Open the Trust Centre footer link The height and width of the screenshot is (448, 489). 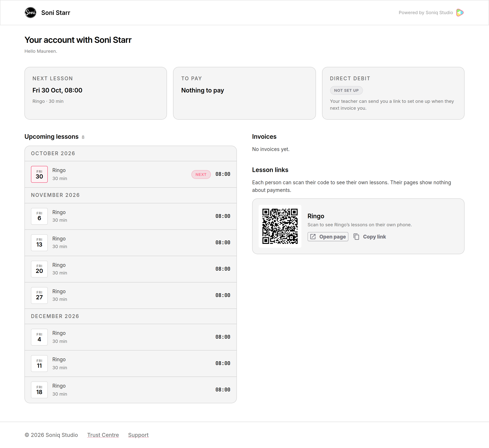point(103,435)
